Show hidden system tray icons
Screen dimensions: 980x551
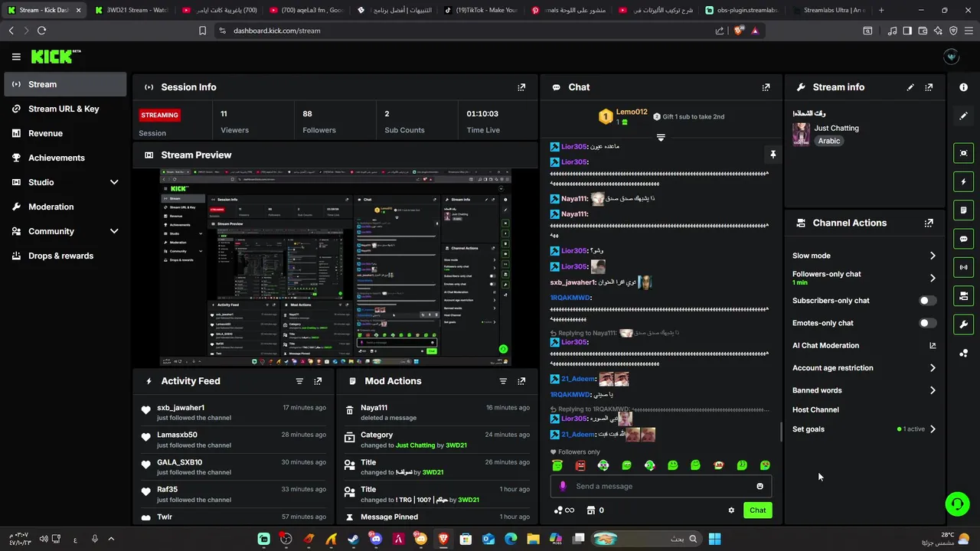tap(111, 540)
